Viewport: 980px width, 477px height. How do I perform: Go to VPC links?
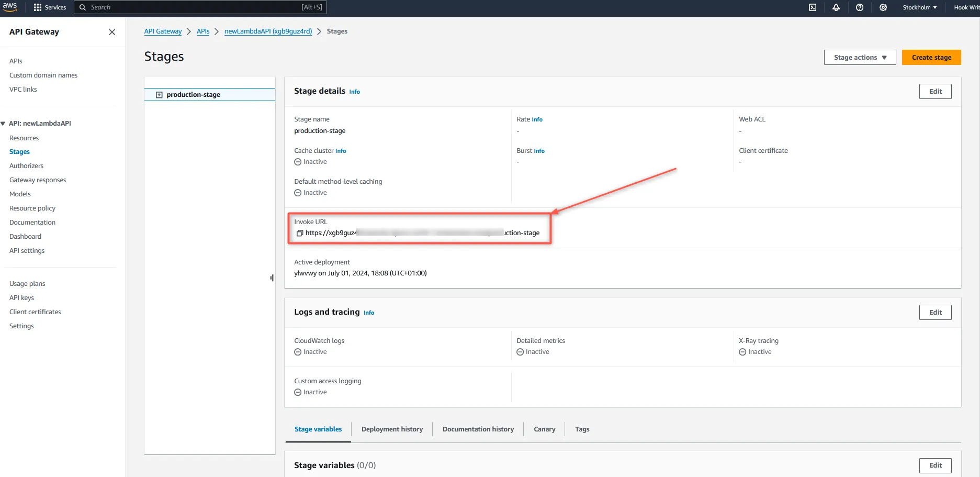(x=23, y=90)
